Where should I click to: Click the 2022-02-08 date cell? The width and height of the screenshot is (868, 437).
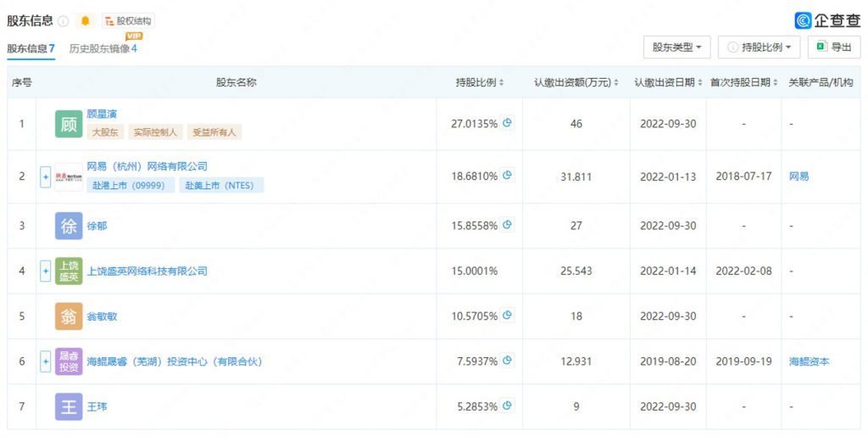(743, 271)
